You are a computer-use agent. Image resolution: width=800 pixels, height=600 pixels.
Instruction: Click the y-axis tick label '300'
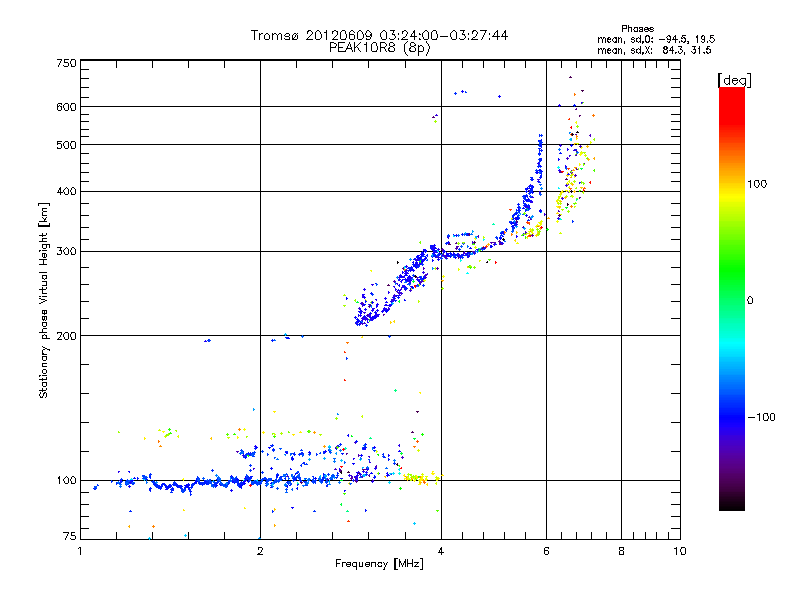[66, 252]
